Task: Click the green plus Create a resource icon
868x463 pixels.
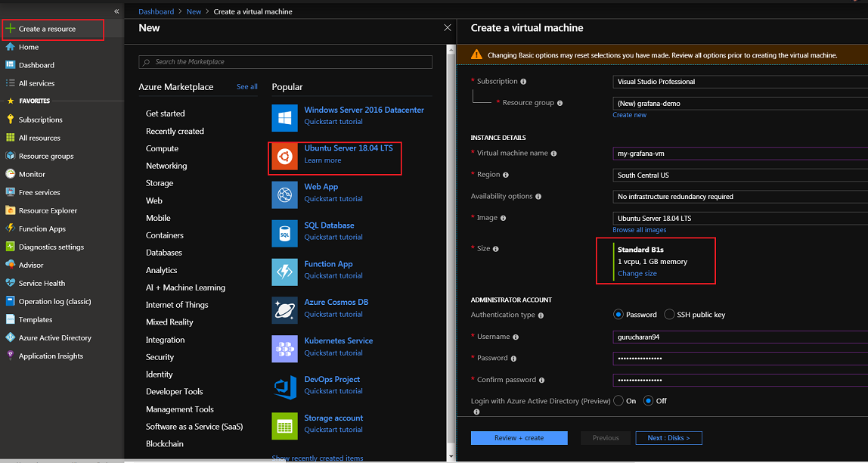Action: point(10,29)
